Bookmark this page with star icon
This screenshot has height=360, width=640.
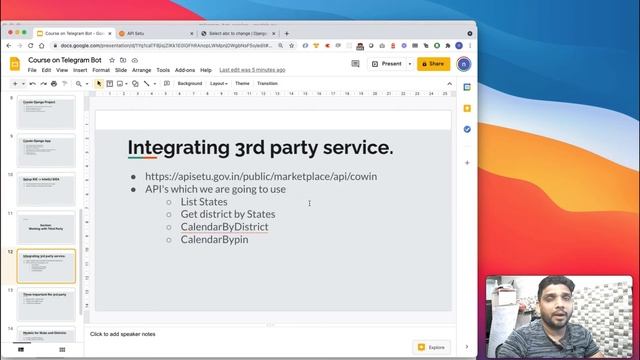291,46
